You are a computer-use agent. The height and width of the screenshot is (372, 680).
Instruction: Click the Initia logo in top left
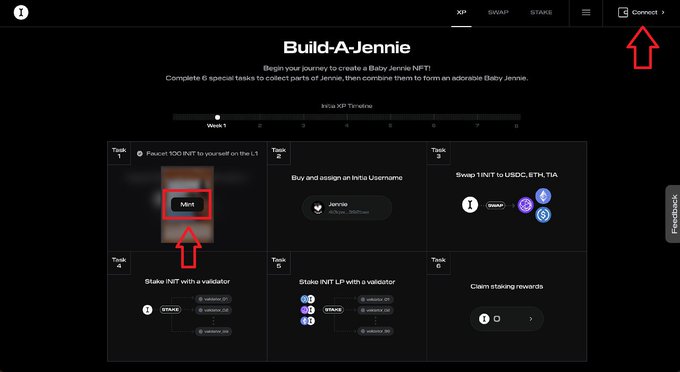21,13
